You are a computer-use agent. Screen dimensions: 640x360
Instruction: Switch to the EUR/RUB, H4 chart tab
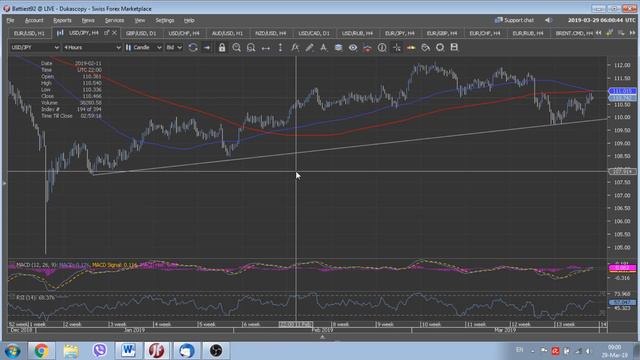click(x=528, y=33)
